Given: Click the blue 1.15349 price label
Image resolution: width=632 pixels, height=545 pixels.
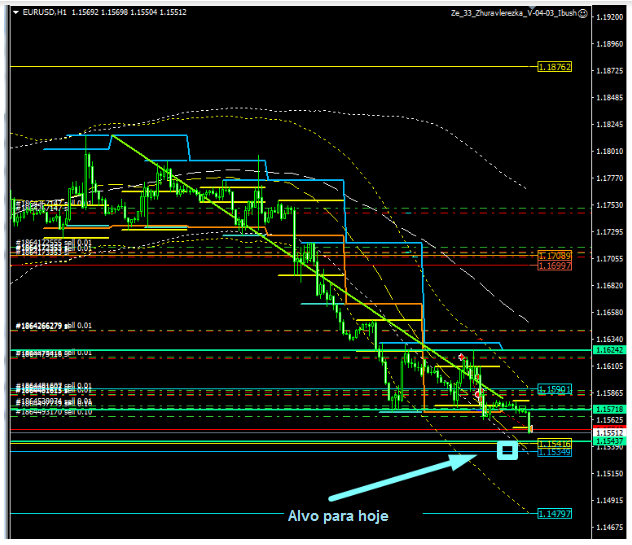Looking at the screenshot, I should tap(554, 453).
